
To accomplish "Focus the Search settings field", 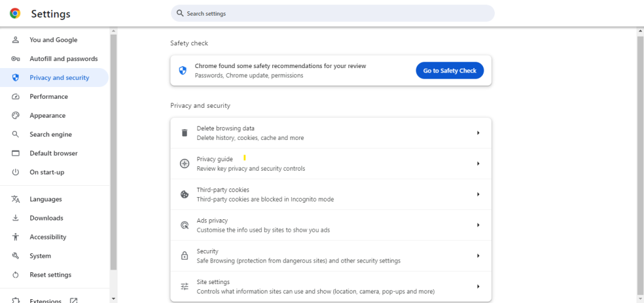I will pos(333,13).
